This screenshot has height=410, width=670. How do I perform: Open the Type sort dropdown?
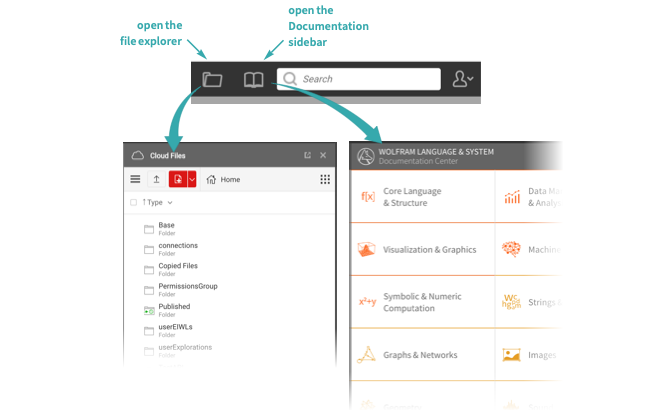tap(159, 202)
